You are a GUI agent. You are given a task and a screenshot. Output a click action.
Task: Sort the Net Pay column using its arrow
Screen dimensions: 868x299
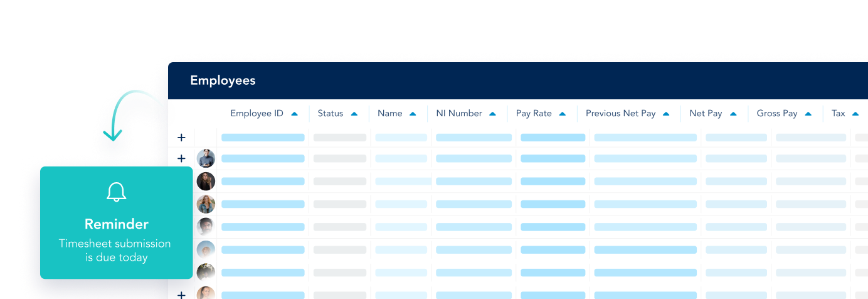[733, 114]
